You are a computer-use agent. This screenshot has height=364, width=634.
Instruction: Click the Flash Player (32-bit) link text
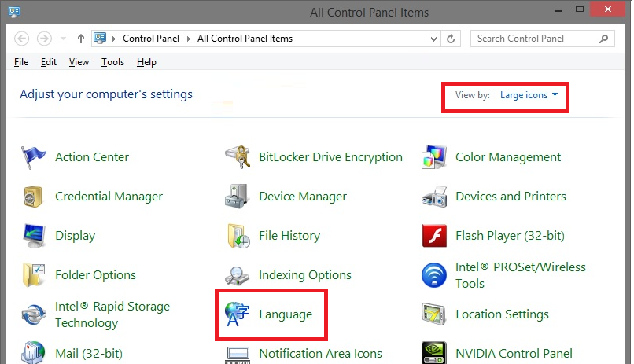coord(510,236)
